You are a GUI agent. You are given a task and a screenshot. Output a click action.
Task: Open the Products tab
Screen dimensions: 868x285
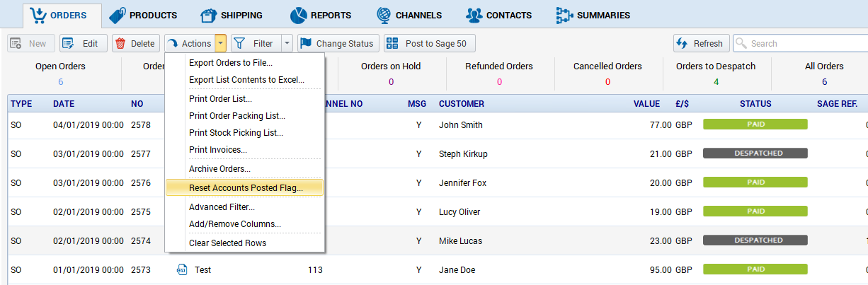pos(142,15)
